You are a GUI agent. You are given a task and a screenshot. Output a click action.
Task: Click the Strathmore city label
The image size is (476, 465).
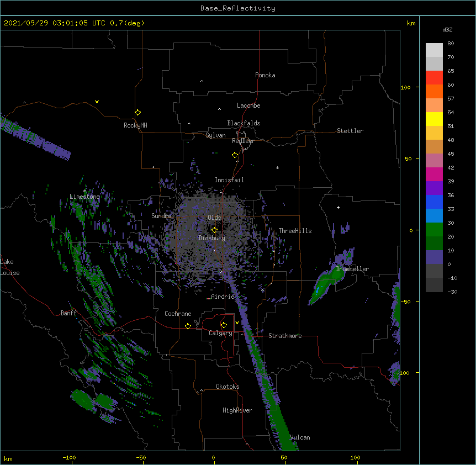(x=285, y=336)
